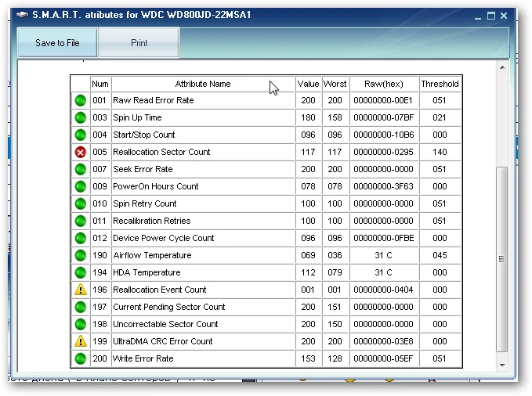The height and width of the screenshot is (396, 532).
Task: Click scrollbar down arrow
Action: tap(502, 365)
